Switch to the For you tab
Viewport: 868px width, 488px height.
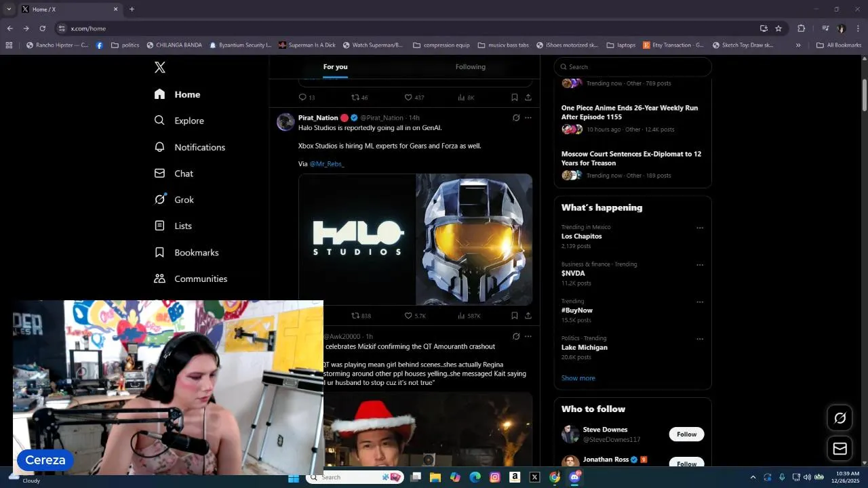tap(335, 66)
